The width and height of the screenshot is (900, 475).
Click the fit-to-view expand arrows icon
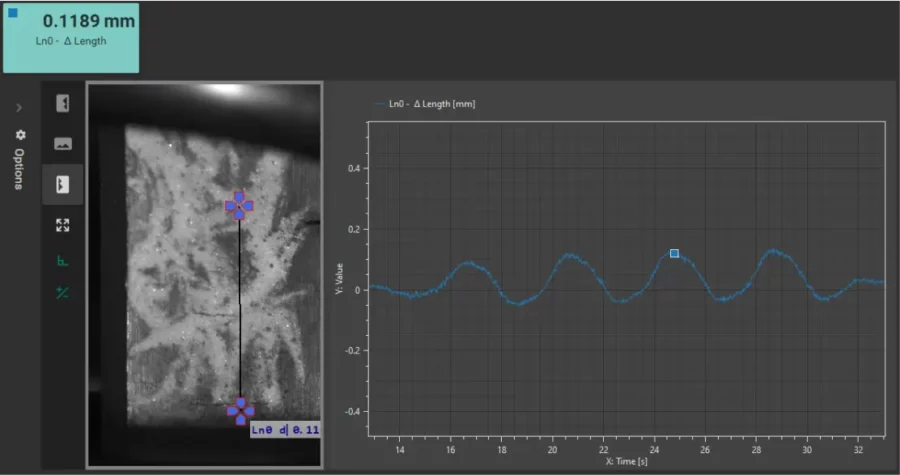point(63,225)
